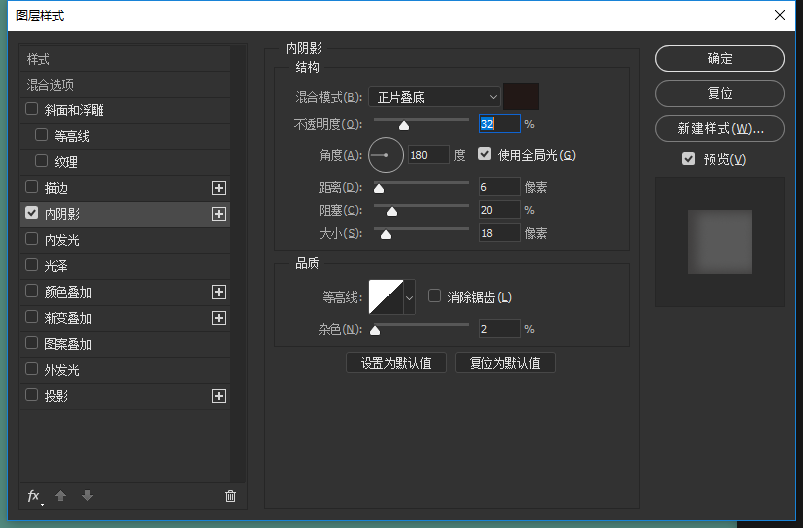Click the 复位 button
803x528 pixels.
pyautogui.click(x=720, y=93)
